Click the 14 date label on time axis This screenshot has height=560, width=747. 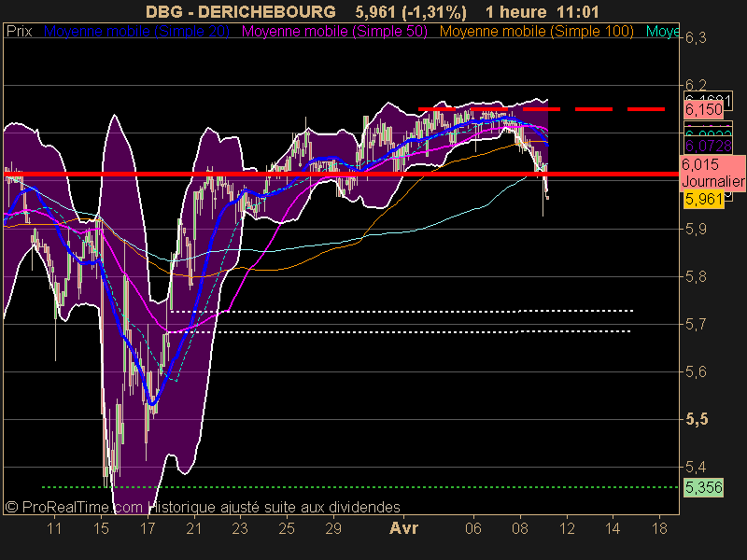coord(613,528)
